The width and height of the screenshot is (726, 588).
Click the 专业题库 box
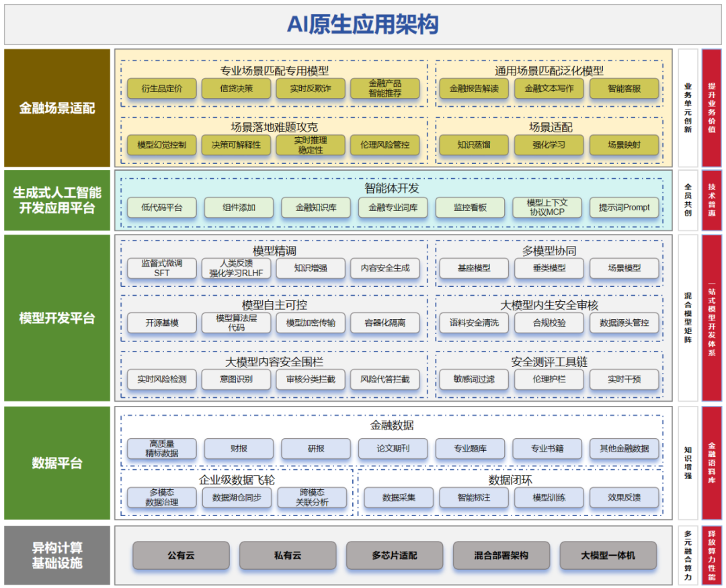pyautogui.click(x=470, y=448)
